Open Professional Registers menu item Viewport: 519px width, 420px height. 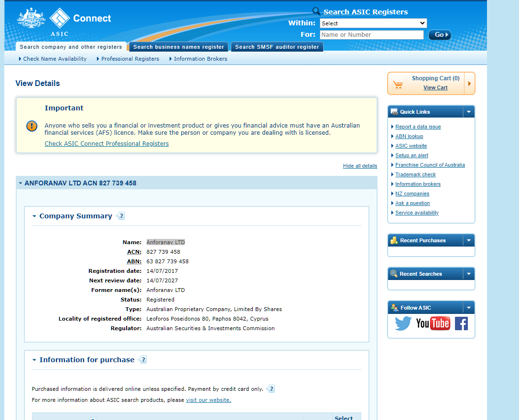pyautogui.click(x=130, y=59)
